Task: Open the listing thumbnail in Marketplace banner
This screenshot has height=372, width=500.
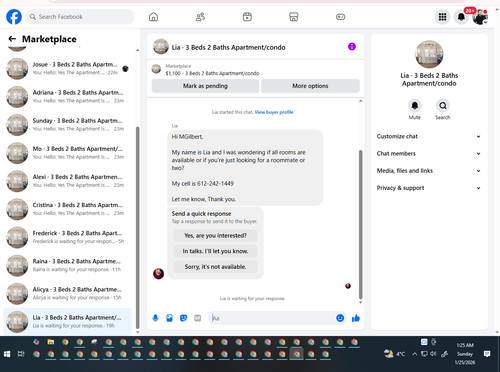Action: click(156, 69)
